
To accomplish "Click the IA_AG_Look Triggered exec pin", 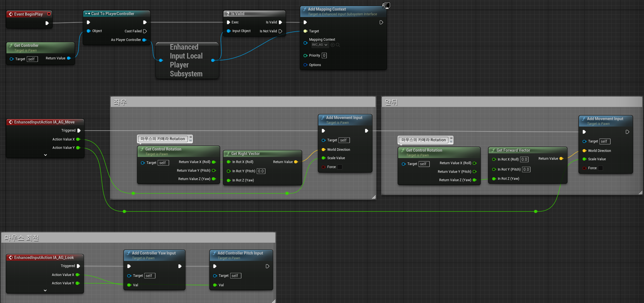I will tap(78, 266).
